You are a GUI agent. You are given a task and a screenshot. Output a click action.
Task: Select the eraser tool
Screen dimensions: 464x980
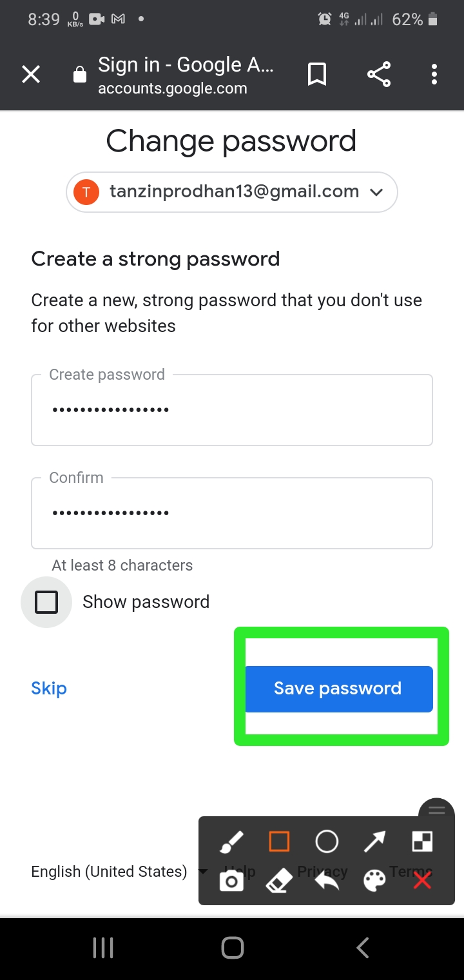[279, 881]
